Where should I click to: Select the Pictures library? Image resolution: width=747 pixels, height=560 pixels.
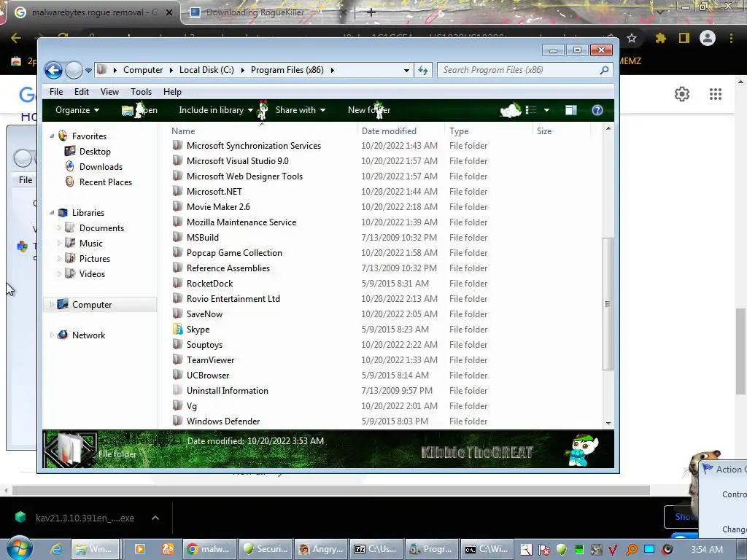click(x=95, y=259)
